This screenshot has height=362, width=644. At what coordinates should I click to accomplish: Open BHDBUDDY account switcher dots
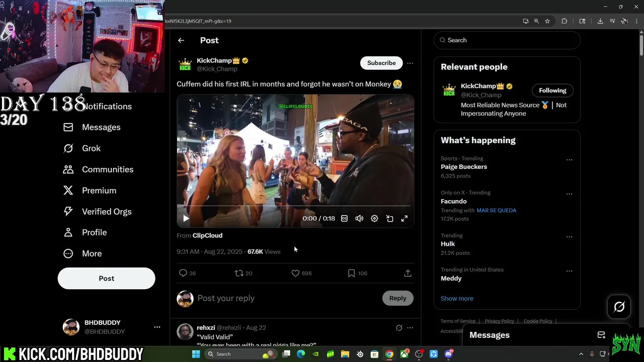(157, 327)
